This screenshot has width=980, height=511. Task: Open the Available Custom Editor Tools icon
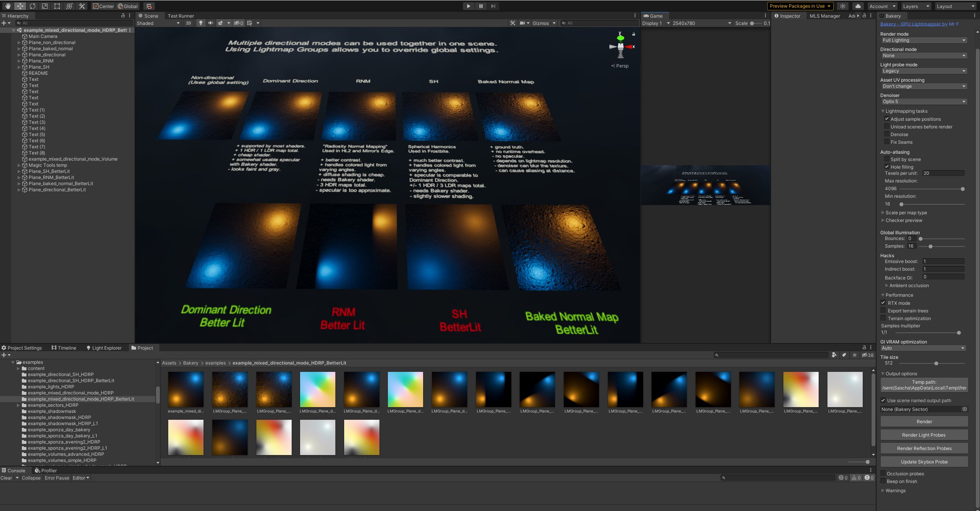click(x=81, y=6)
